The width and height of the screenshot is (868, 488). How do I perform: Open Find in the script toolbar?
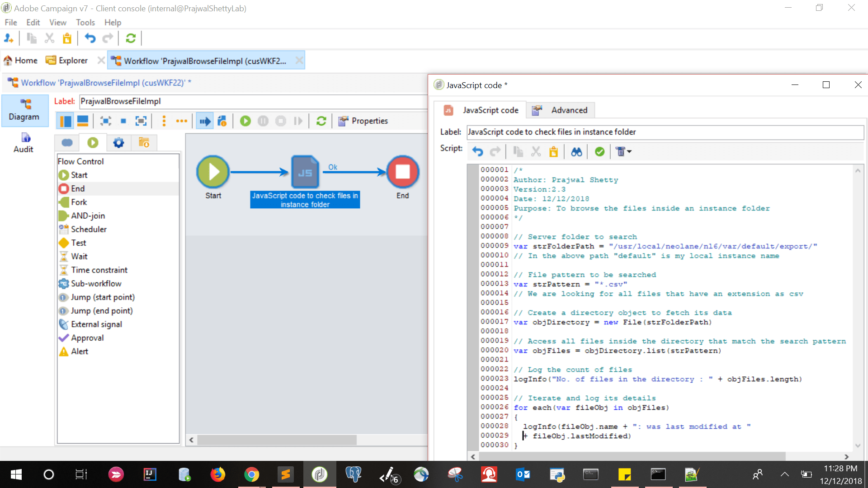pos(577,151)
